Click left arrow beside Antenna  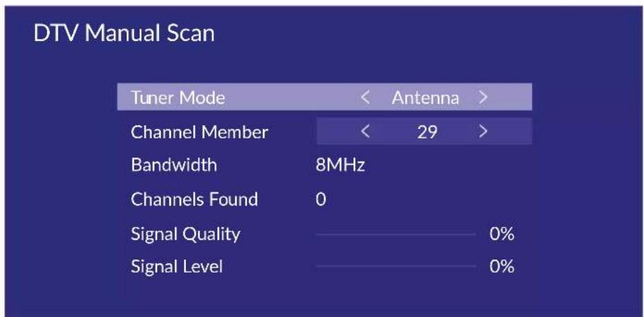365,98
